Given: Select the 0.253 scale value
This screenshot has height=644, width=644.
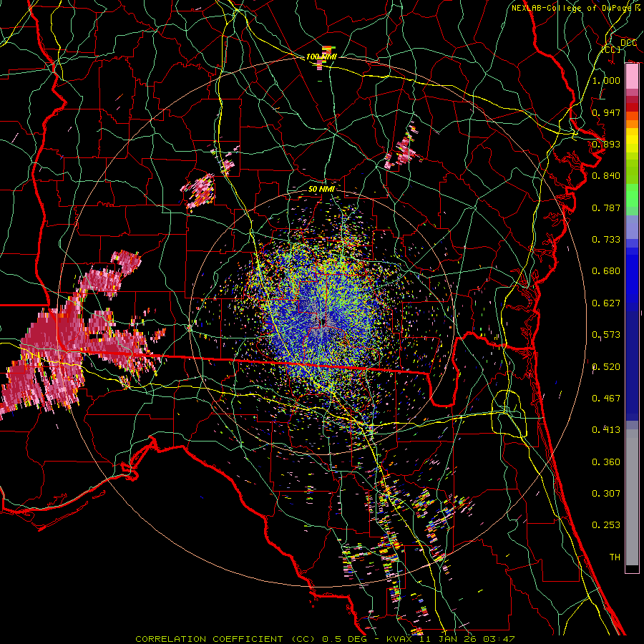Looking at the screenshot, I should coord(606,525).
